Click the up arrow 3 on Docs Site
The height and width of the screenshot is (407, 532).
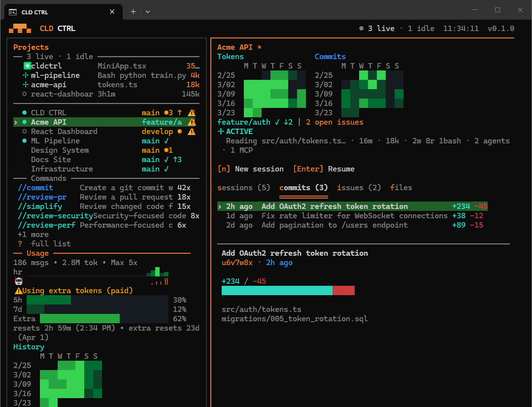coord(177,160)
